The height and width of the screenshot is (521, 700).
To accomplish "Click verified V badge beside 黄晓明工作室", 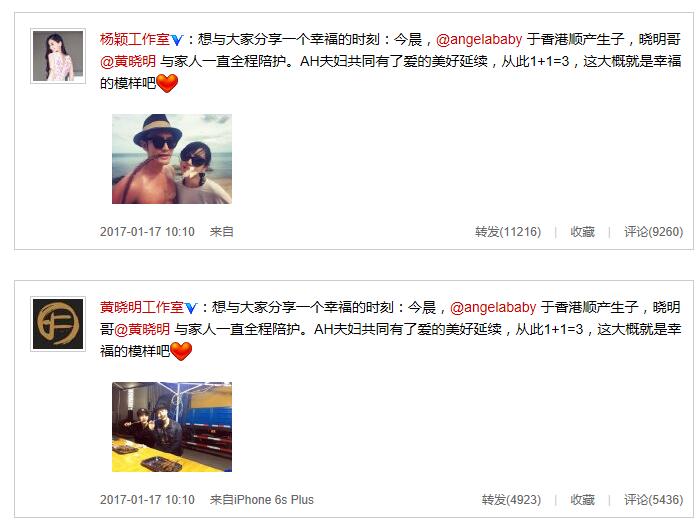I will (x=191, y=308).
